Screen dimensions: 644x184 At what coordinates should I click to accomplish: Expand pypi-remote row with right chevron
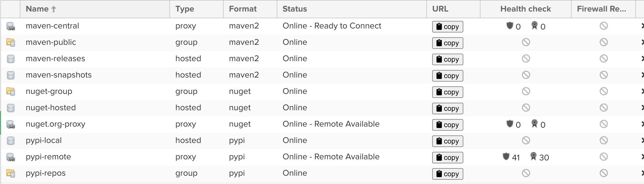coord(642,157)
